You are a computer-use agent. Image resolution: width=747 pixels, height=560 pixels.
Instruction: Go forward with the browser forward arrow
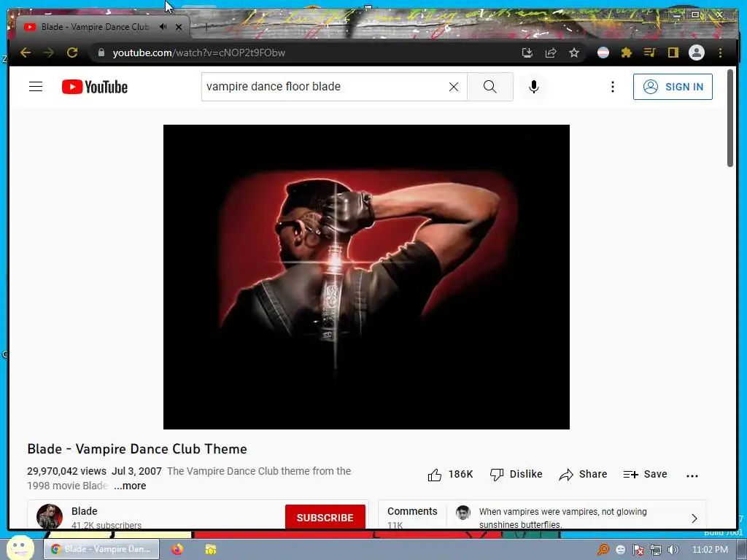coord(49,52)
